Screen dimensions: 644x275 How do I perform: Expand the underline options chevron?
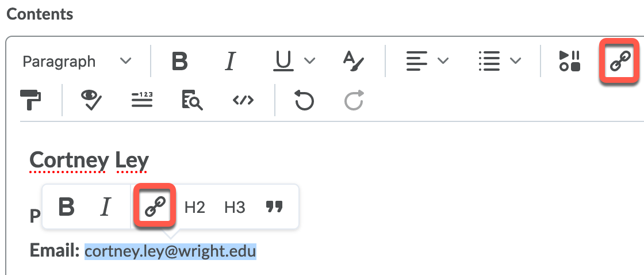pyautogui.click(x=310, y=61)
